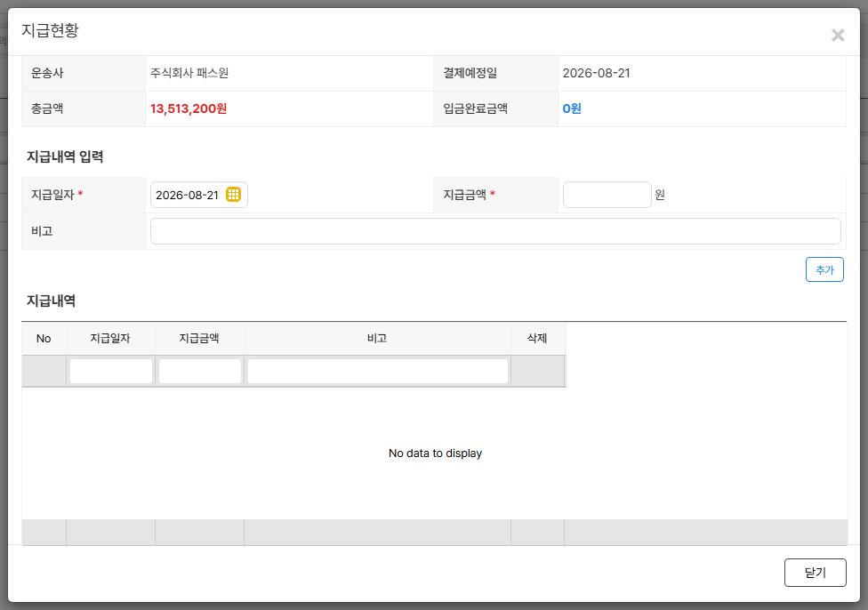Select the total amount 13,513,200원

pyautogui.click(x=189, y=108)
